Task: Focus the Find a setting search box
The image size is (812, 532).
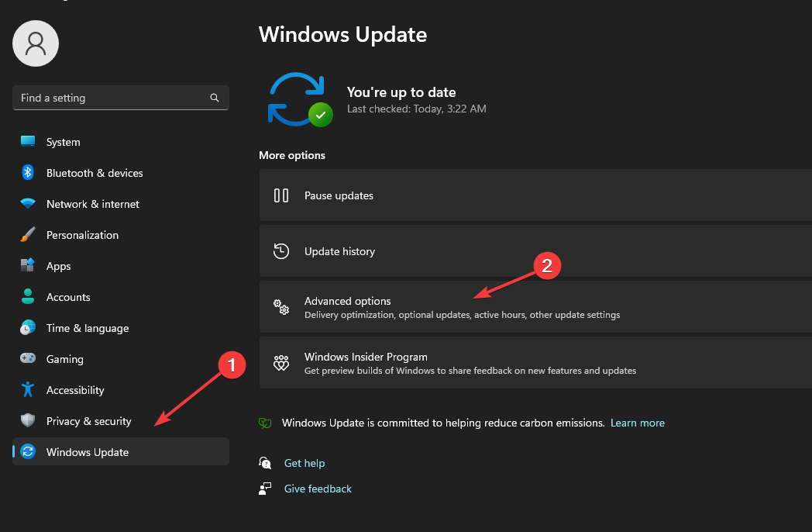Action: pyautogui.click(x=121, y=98)
